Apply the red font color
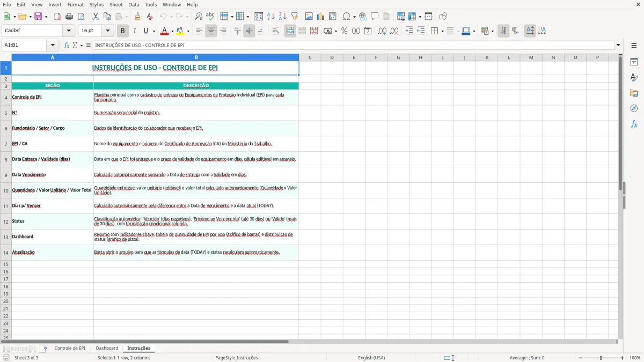The width and height of the screenshot is (644, 362). 165,31
